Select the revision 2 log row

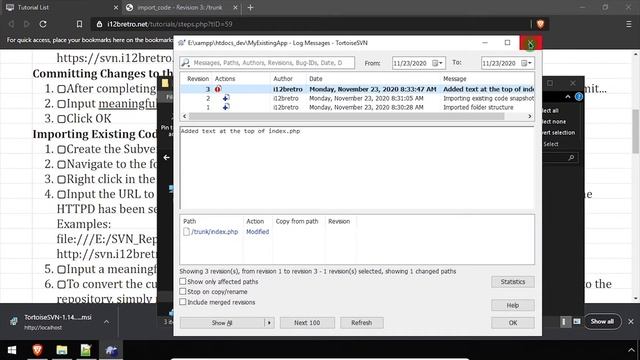click(x=357, y=98)
